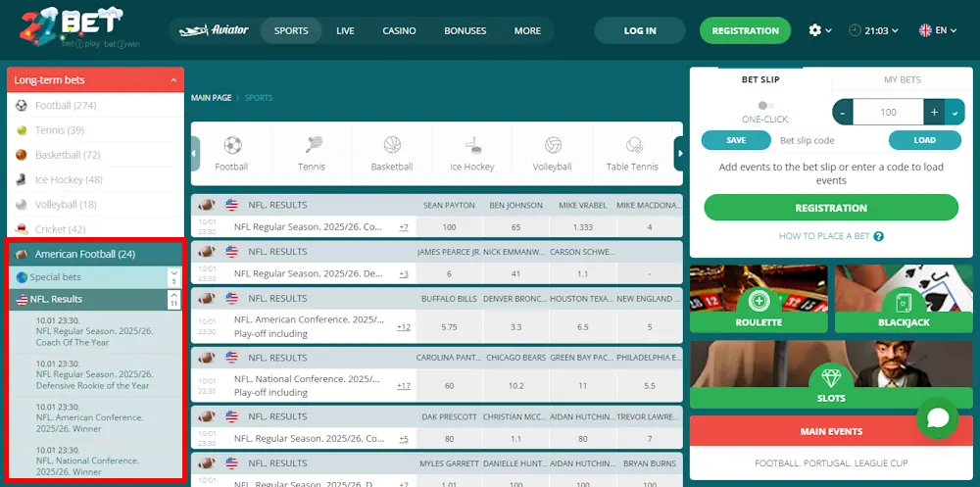Open the EN language flag selector
Image resolution: width=980 pixels, height=487 pixels.
tap(938, 30)
